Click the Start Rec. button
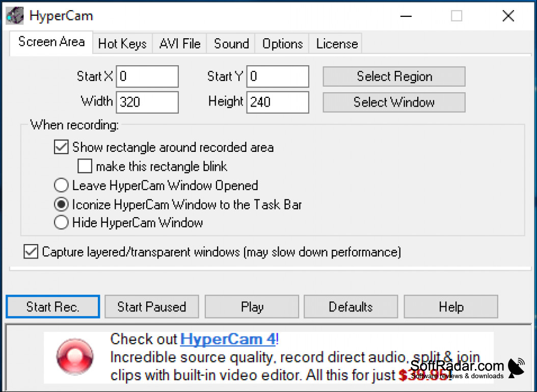Screen dimensions: 537x392 coord(53,307)
